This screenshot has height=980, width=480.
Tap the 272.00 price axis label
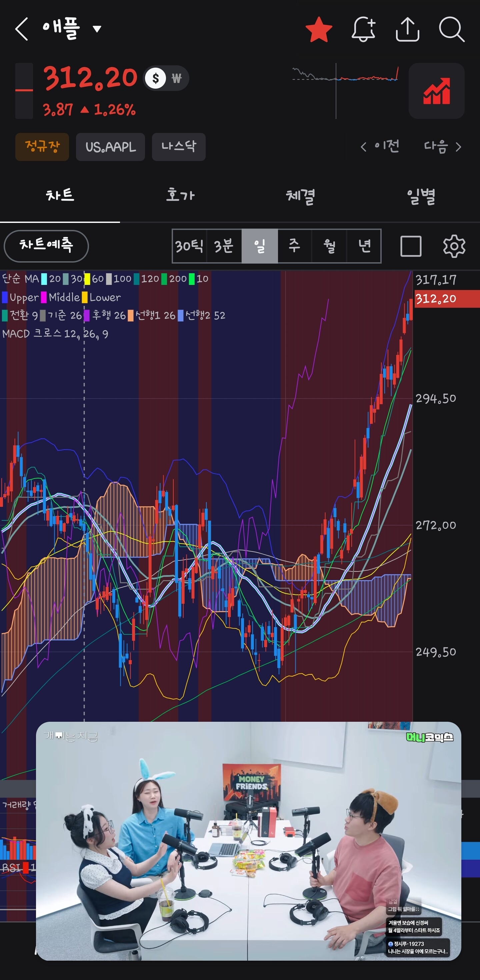pos(436,525)
